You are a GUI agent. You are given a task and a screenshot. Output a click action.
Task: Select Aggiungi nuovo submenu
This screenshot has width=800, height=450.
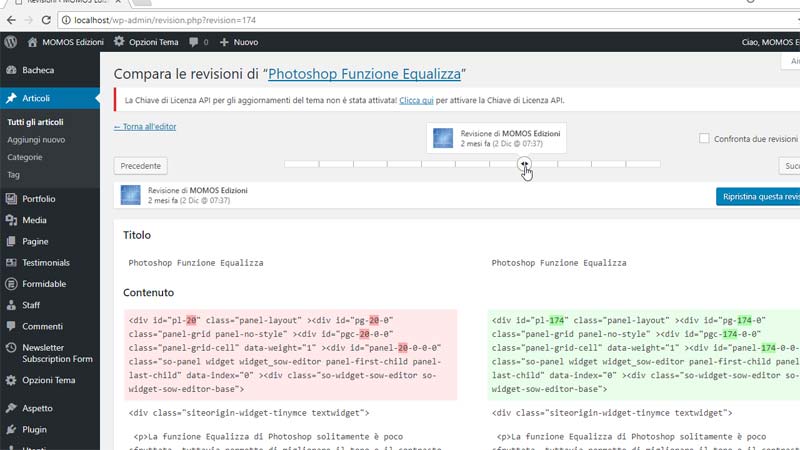pyautogui.click(x=36, y=139)
